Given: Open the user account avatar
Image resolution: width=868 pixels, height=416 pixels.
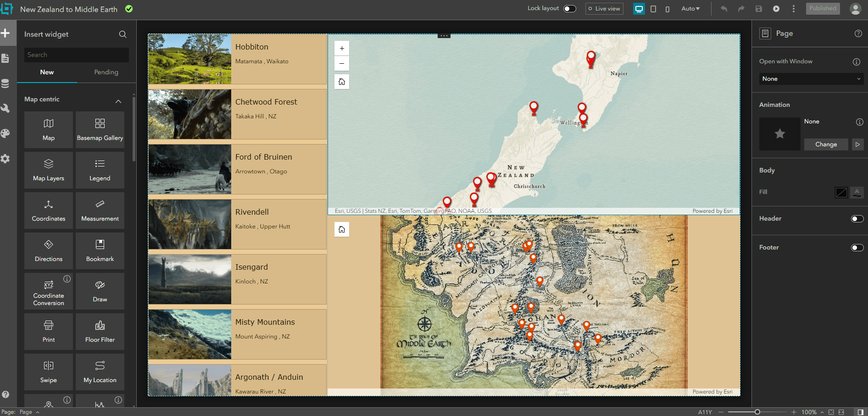Looking at the screenshot, I should [x=855, y=9].
